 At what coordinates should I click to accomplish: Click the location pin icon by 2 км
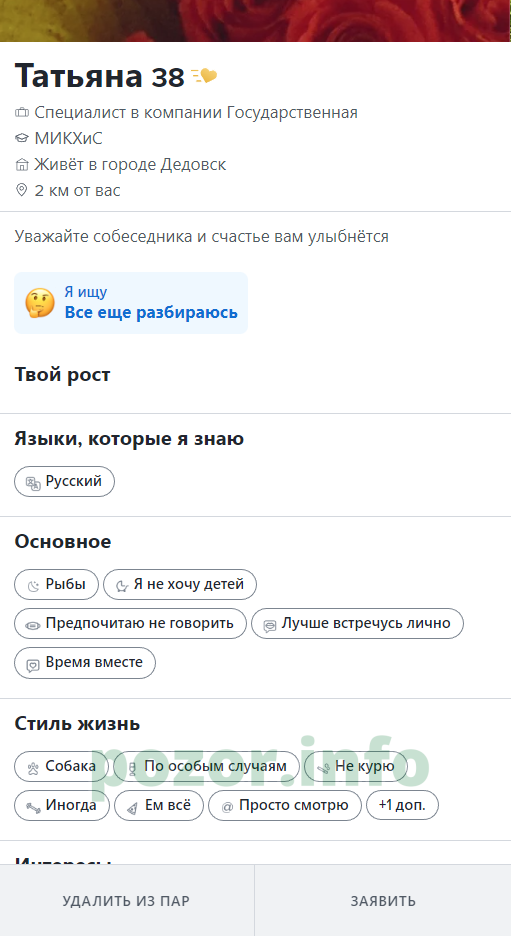[x=21, y=190]
